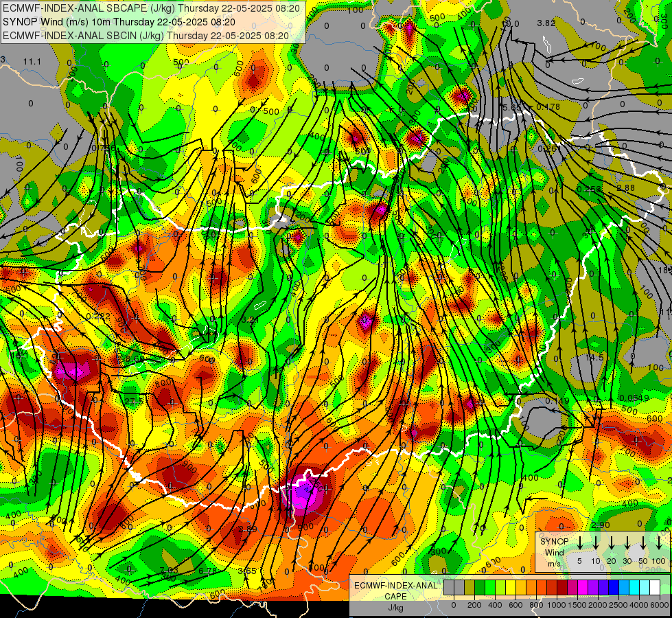This screenshot has height=618, width=672.
Task: Click the 10 m/s wind arrow in legend
Action: click(596, 542)
